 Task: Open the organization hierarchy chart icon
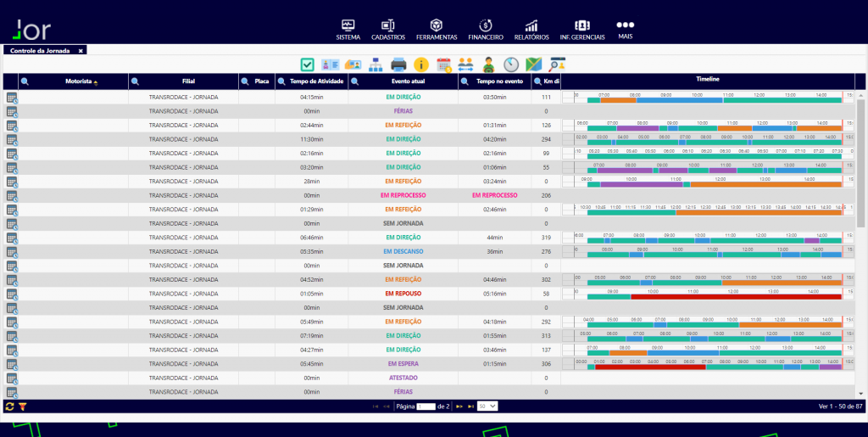[376, 64]
